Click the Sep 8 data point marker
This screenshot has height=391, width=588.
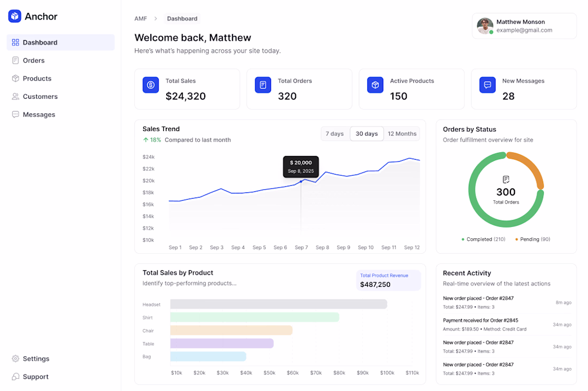[301, 182]
